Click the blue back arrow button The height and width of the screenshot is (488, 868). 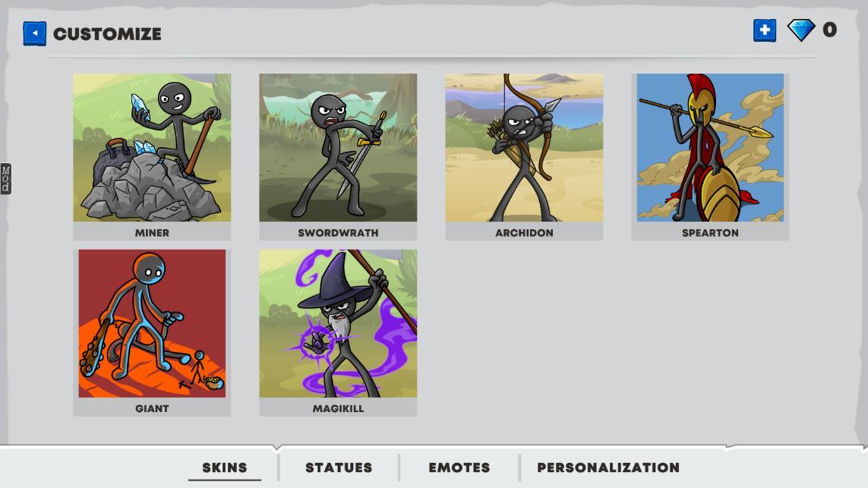(x=34, y=33)
